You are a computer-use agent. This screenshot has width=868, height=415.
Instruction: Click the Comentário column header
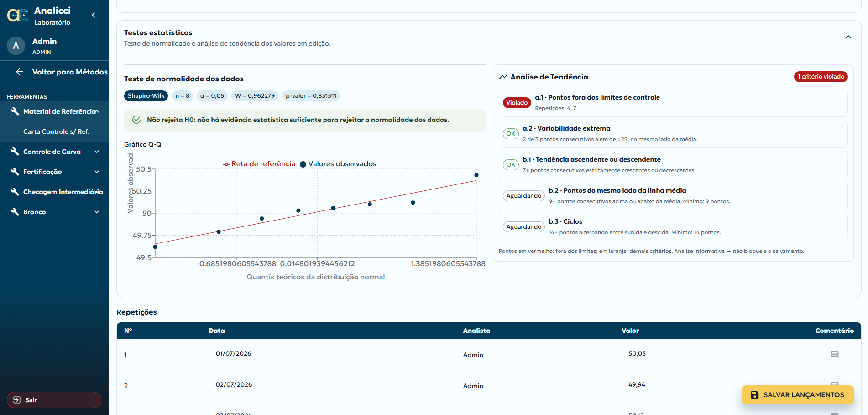tap(834, 331)
